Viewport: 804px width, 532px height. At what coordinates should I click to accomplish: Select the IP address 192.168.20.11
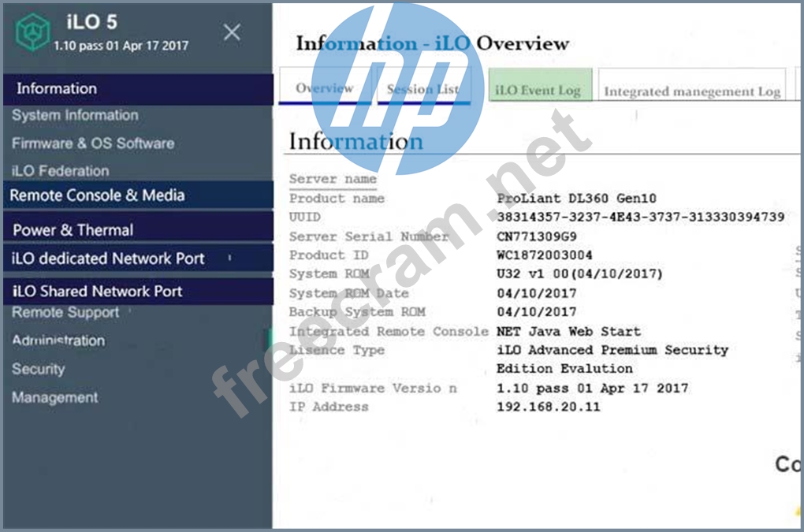click(548, 407)
